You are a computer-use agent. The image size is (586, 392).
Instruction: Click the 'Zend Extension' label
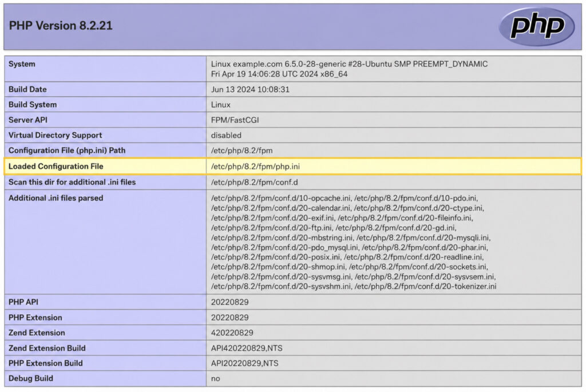tap(37, 332)
